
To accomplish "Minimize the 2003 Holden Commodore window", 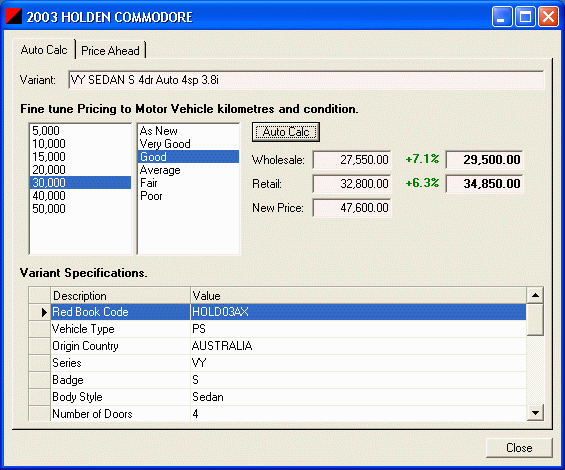I will (x=502, y=17).
